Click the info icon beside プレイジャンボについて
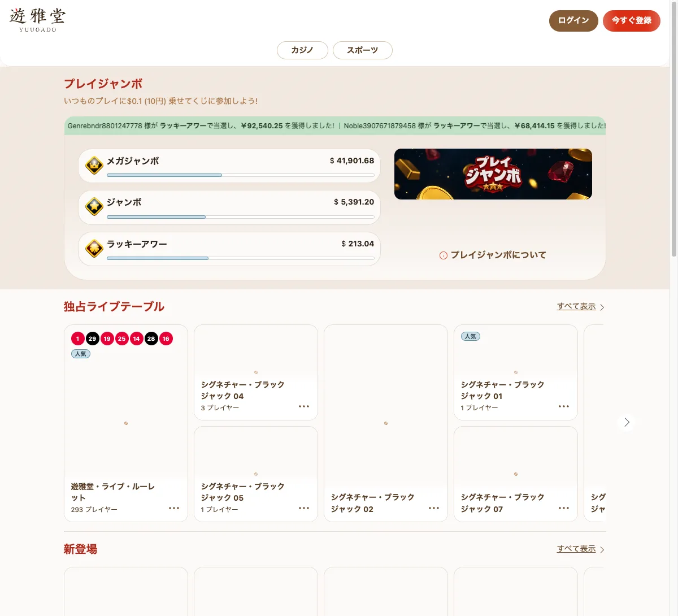 coord(444,255)
